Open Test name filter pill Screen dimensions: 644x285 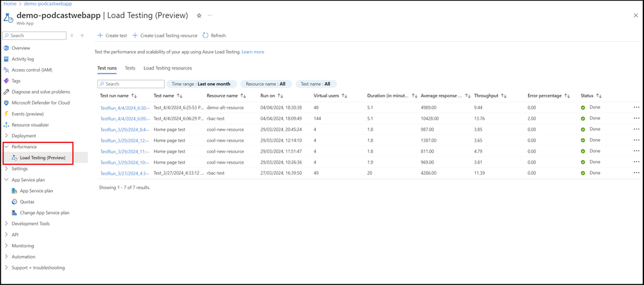tap(316, 84)
